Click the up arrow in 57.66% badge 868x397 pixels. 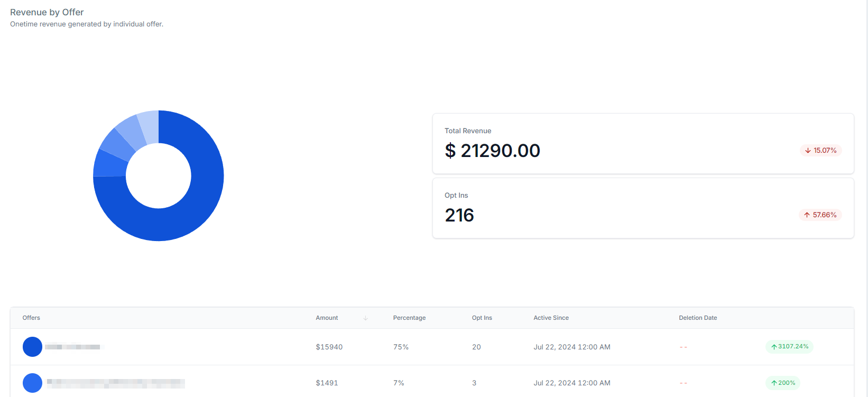807,215
